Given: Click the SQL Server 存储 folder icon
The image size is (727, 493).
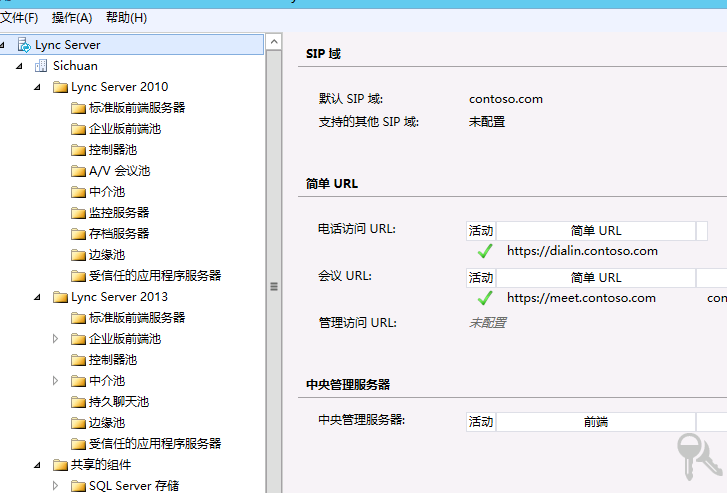Looking at the screenshot, I should 78,486.
